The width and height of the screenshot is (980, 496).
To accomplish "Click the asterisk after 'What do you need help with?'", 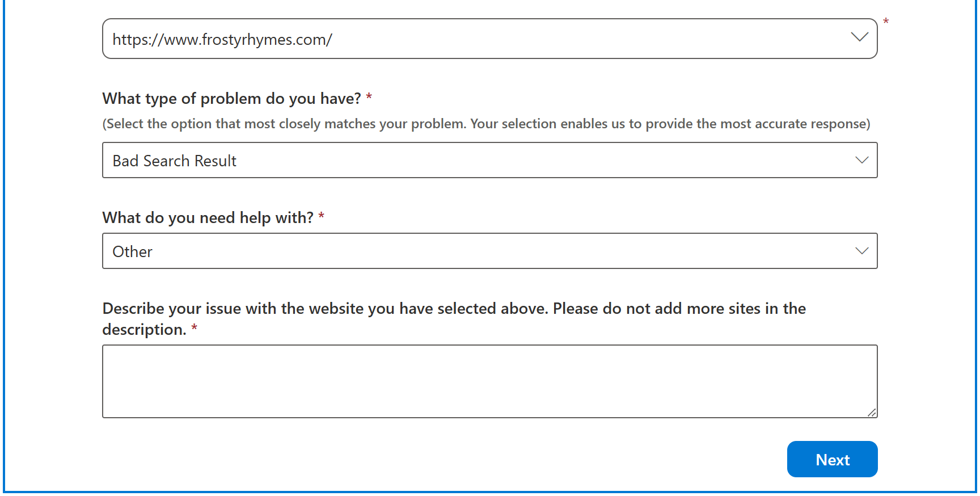I will [321, 217].
